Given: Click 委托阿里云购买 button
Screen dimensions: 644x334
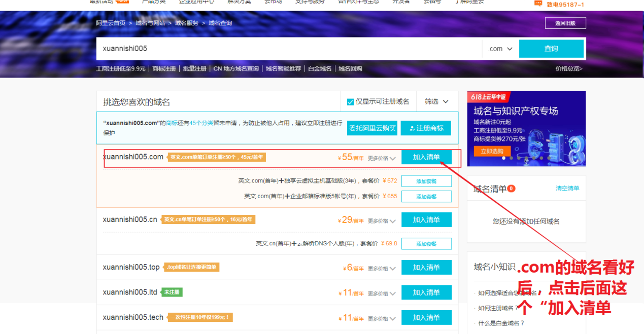Looking at the screenshot, I should [372, 128].
